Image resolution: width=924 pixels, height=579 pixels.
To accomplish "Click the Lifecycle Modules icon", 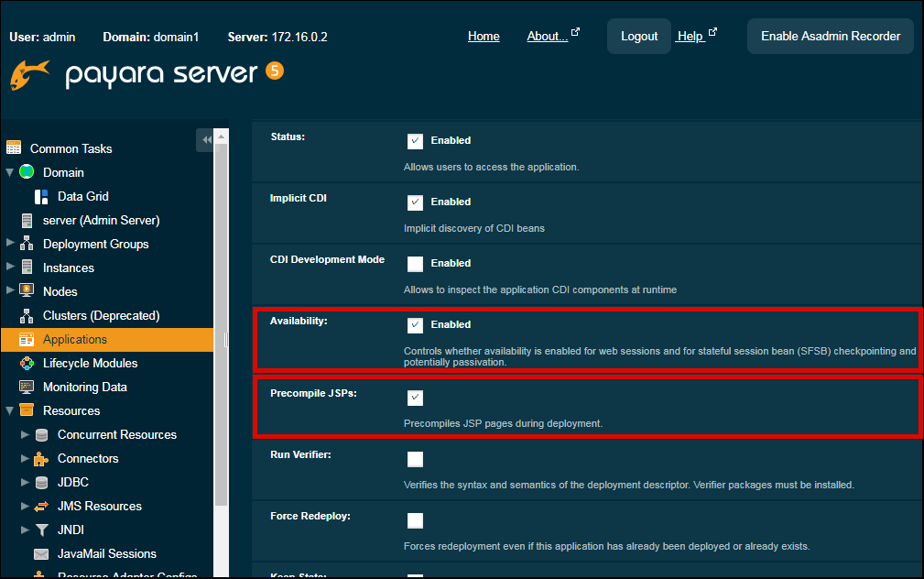I will 27,363.
